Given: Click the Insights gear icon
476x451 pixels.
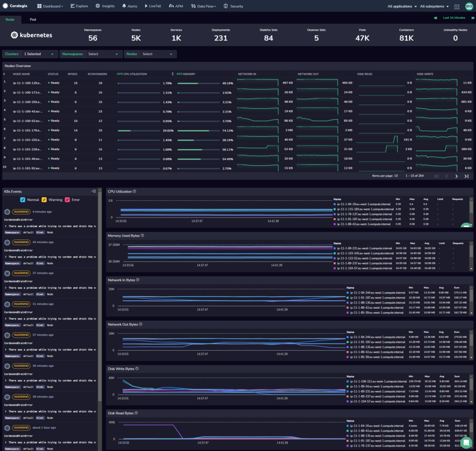Looking at the screenshot, I should (98, 6).
